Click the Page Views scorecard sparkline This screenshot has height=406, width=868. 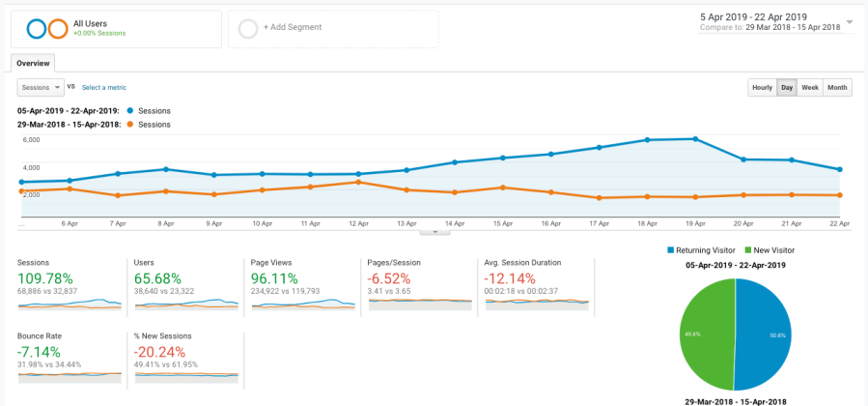303,304
